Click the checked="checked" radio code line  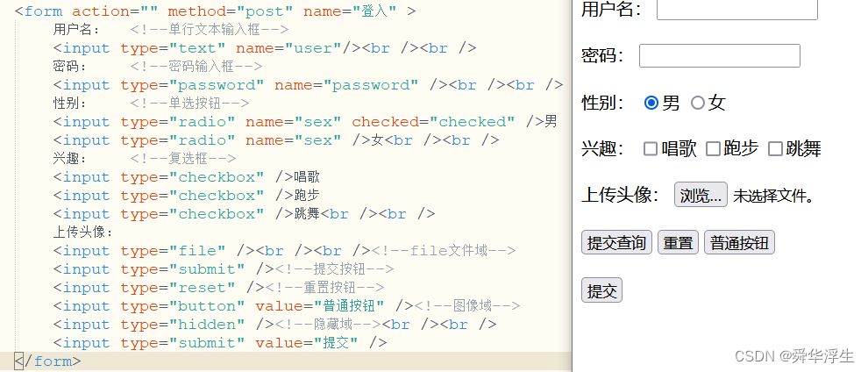click(x=305, y=122)
